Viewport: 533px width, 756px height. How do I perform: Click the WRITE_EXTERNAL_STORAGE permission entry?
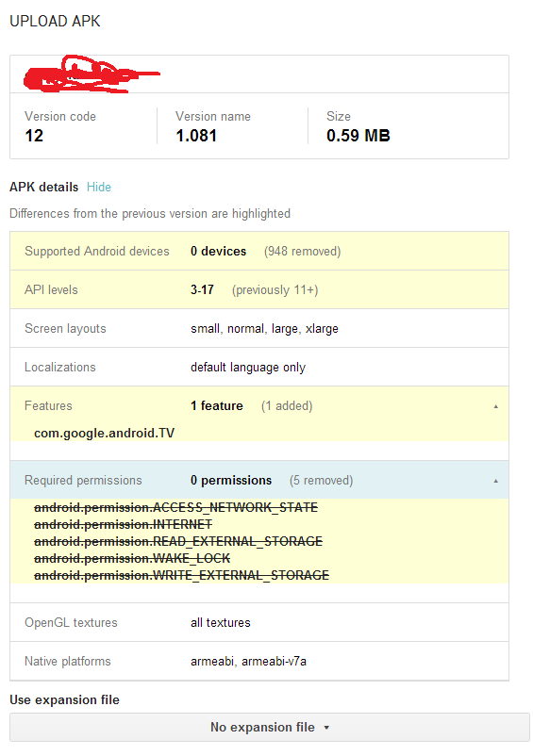[181, 575]
